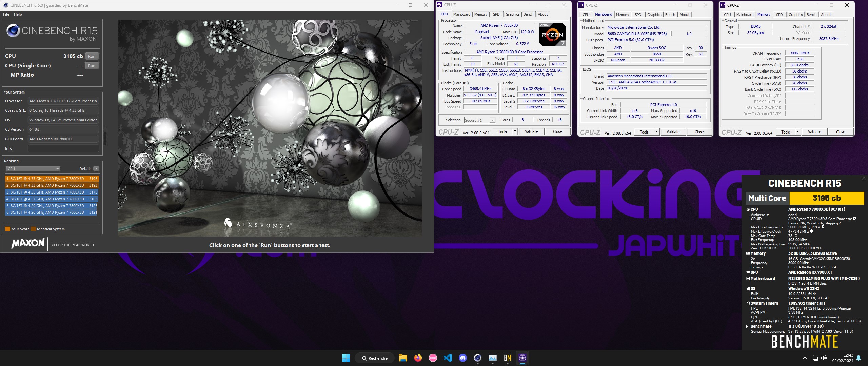Select ranking entry with score 3125
The width and height of the screenshot is (868, 366).
point(52,206)
